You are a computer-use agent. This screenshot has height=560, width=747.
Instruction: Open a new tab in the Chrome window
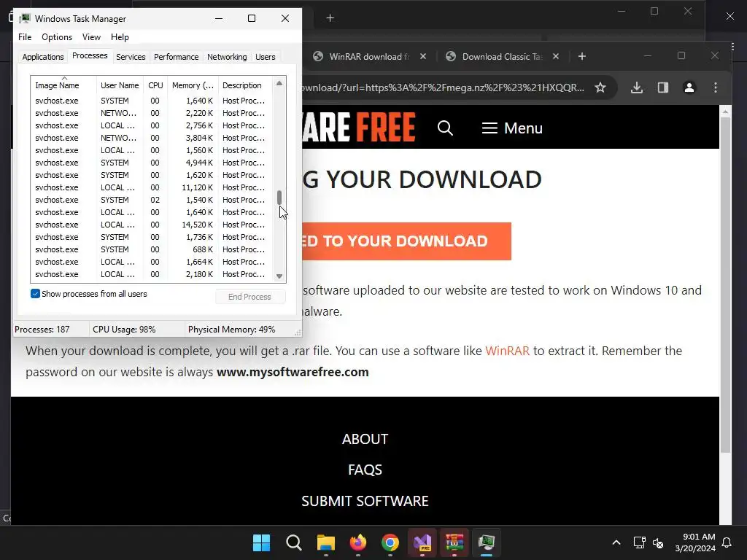[x=581, y=57]
